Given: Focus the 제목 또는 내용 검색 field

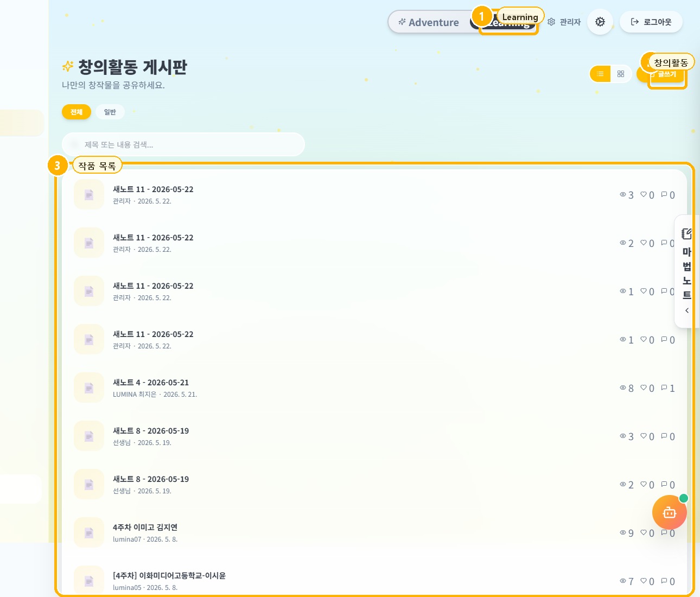Looking at the screenshot, I should (183, 145).
